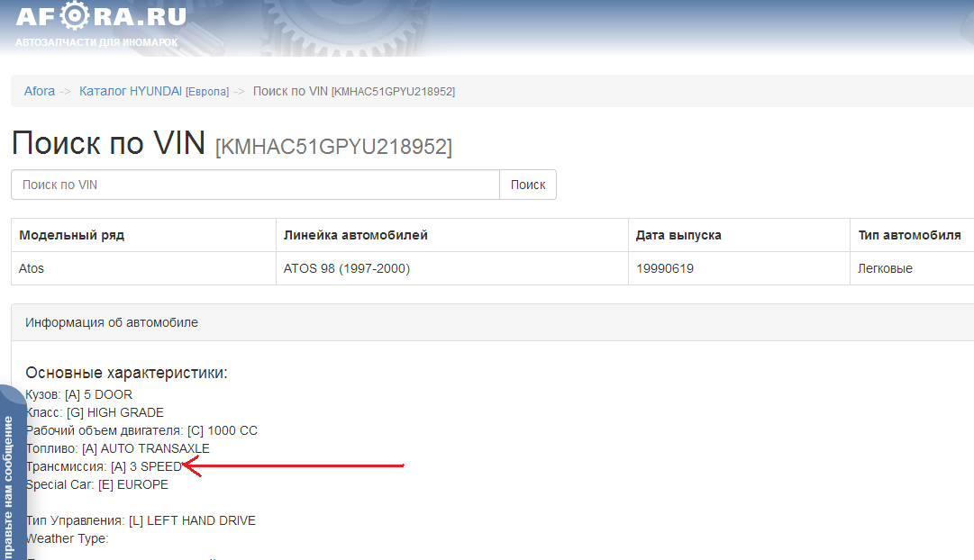This screenshot has height=560, width=974.
Task: Follow the Afora breadcrumb link
Action: 39,91
